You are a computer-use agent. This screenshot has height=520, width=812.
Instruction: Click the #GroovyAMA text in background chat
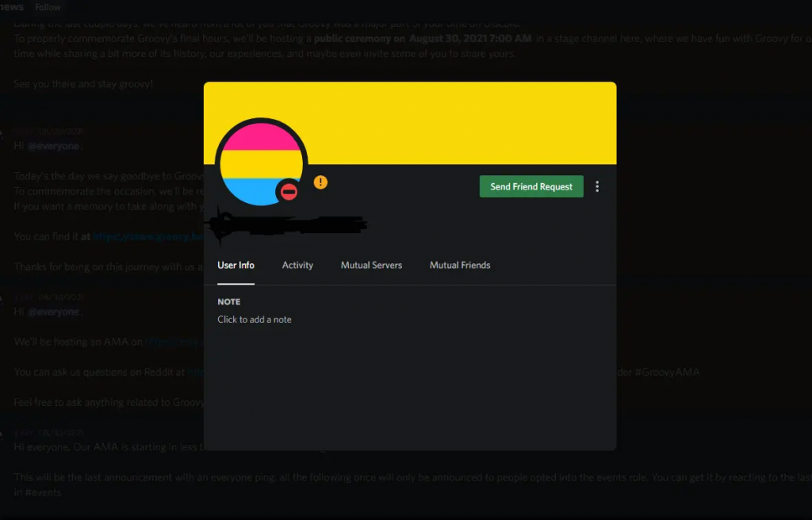click(x=666, y=372)
